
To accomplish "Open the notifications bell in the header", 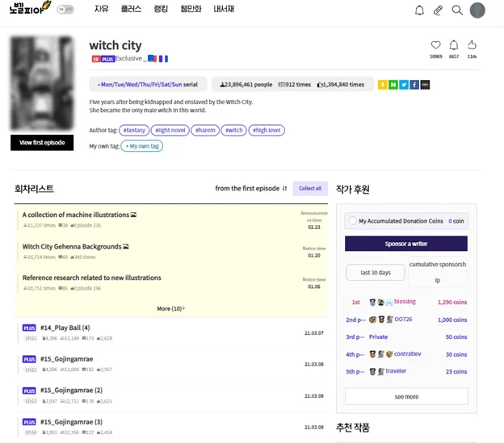I will 419,10.
